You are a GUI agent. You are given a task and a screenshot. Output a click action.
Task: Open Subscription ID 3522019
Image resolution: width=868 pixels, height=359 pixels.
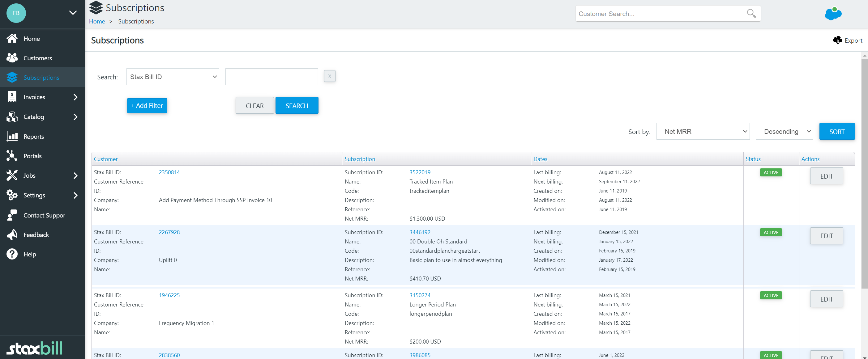tap(420, 172)
